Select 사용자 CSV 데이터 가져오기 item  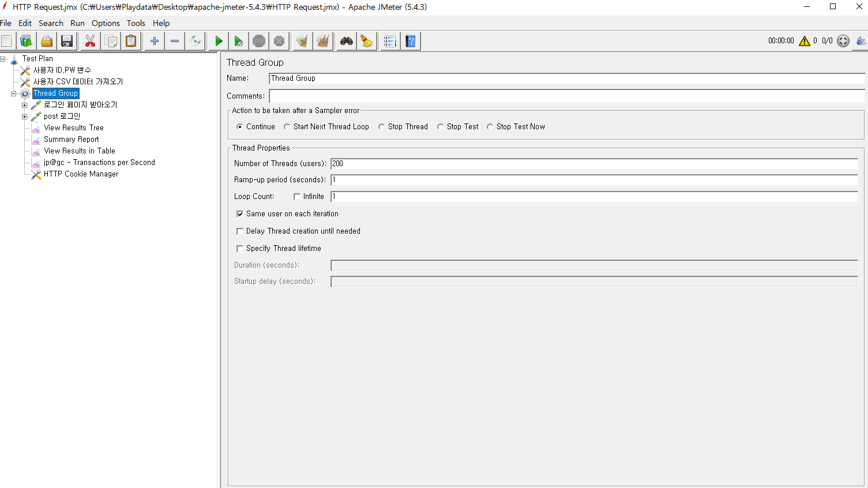pyautogui.click(x=78, y=82)
